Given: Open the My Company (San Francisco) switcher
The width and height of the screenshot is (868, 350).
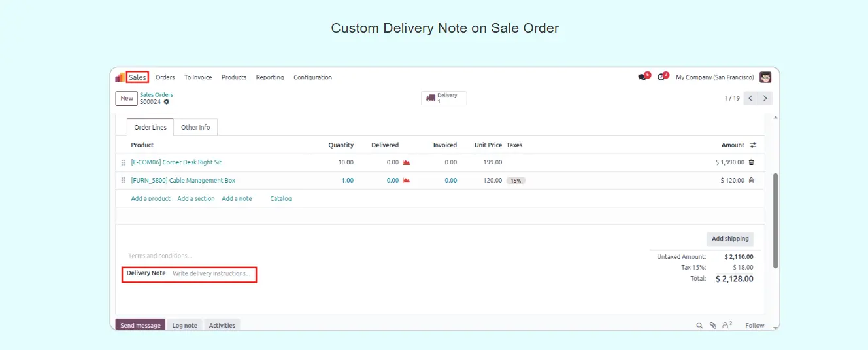Looking at the screenshot, I should (714, 77).
